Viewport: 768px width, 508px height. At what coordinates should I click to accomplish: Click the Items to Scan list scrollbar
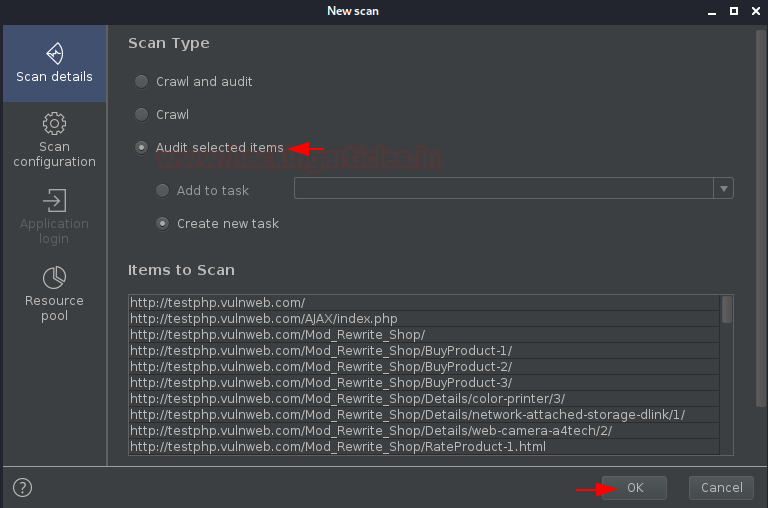click(727, 375)
